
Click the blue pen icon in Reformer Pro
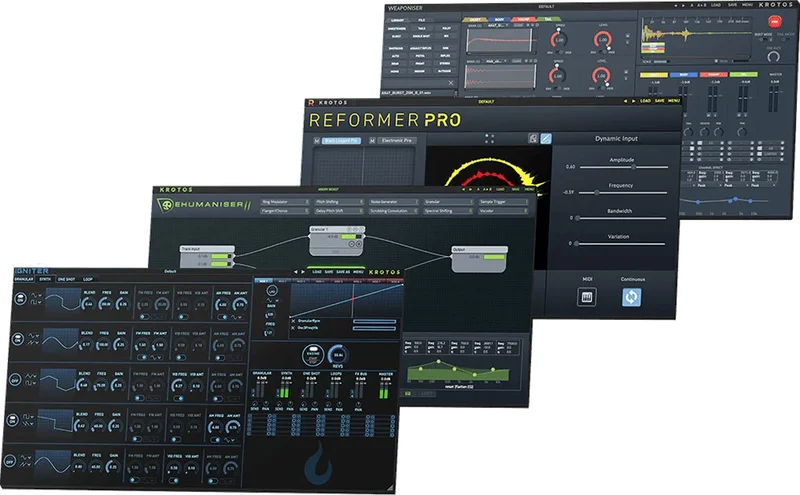[546, 138]
